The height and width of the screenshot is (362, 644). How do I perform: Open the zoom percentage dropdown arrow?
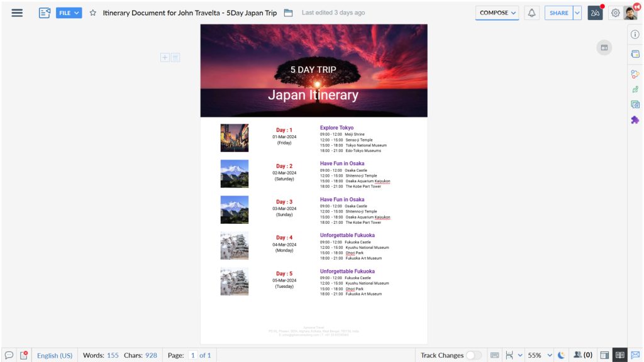coord(550,356)
